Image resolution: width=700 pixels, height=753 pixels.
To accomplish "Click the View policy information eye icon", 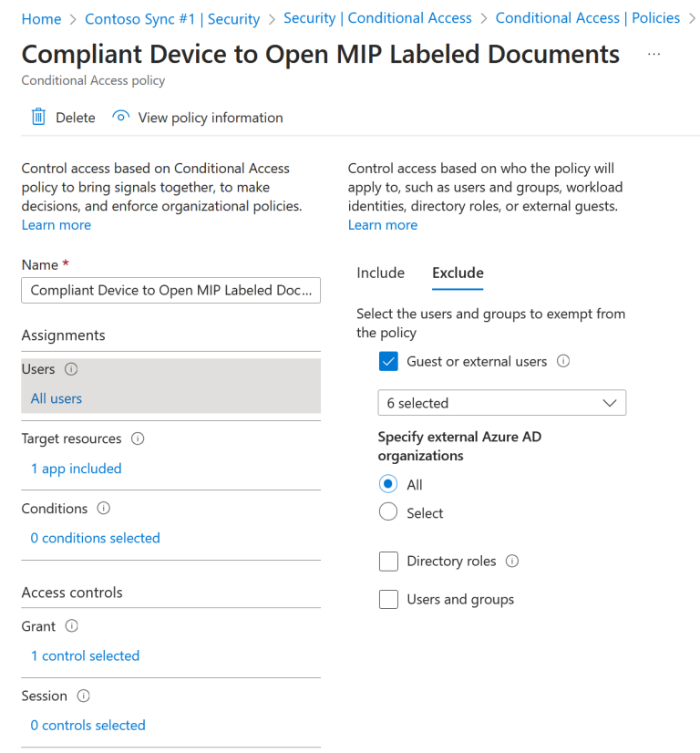I will click(x=120, y=117).
